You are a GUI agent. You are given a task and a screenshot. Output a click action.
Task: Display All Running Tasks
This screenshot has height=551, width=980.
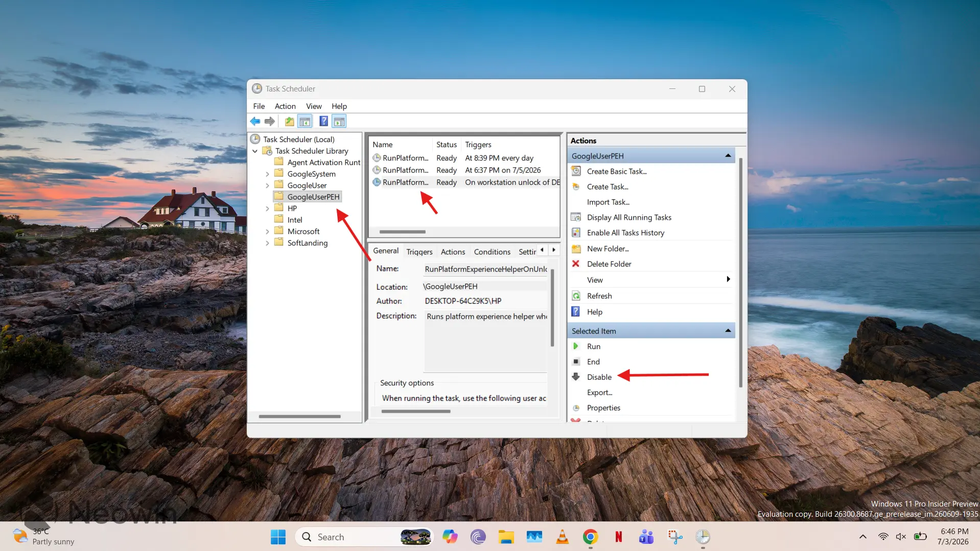[629, 217]
